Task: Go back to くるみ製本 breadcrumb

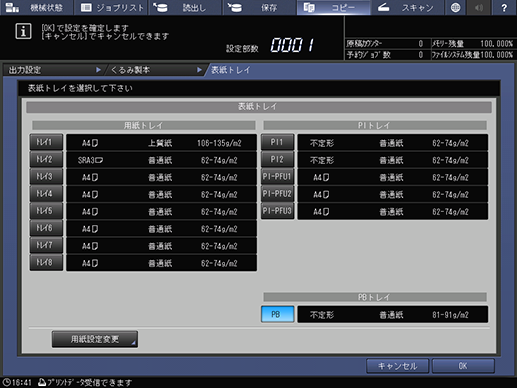Action: point(155,70)
